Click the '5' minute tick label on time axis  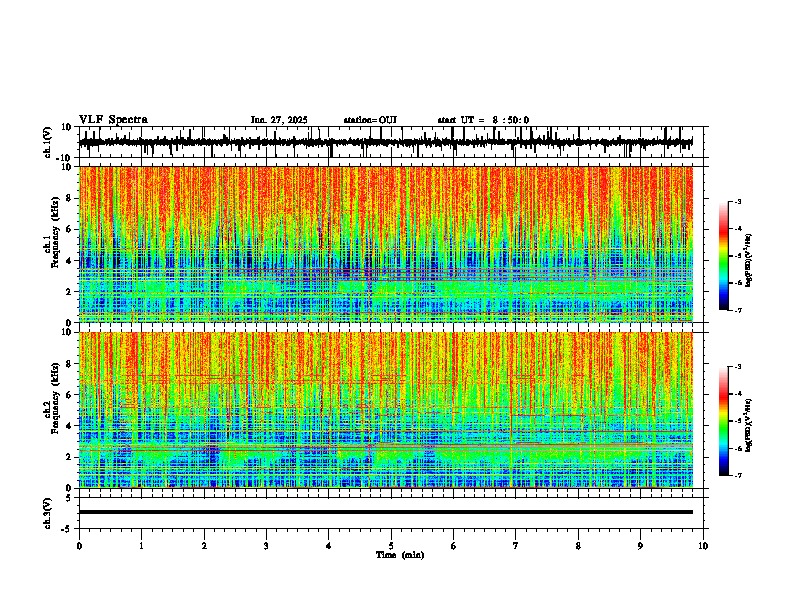click(391, 546)
